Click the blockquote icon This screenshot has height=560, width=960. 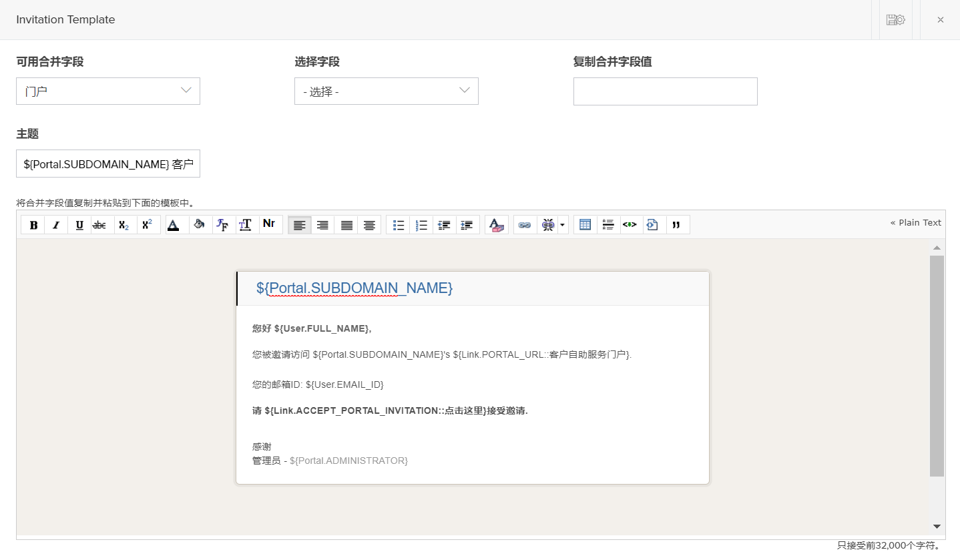(676, 225)
